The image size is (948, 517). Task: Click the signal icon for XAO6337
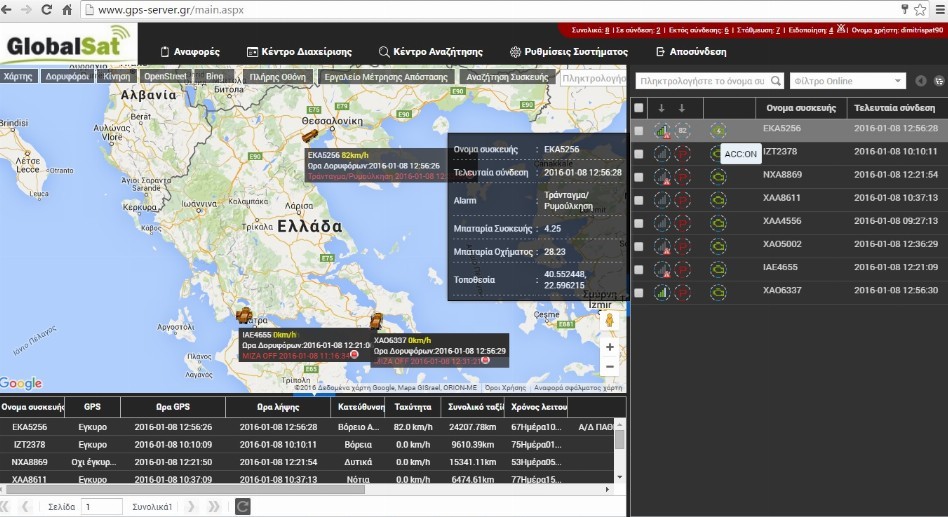click(x=663, y=293)
